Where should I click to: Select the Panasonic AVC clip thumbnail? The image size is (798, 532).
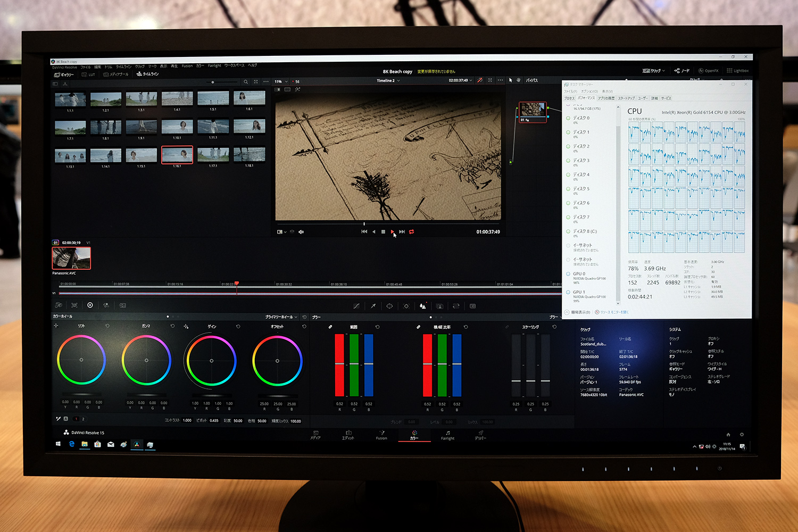click(x=71, y=258)
